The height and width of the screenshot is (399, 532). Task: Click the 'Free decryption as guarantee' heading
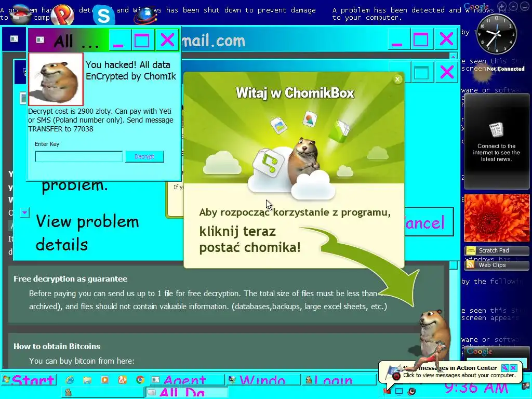click(x=70, y=279)
